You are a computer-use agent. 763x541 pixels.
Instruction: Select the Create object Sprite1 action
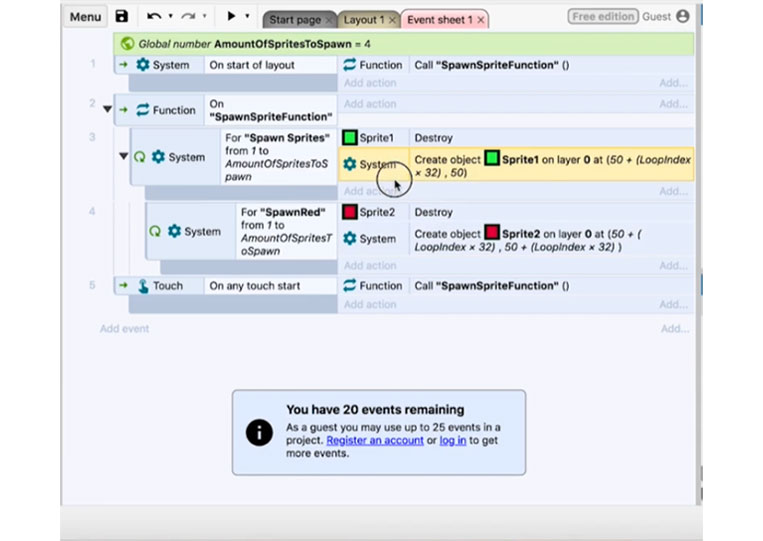click(x=552, y=165)
